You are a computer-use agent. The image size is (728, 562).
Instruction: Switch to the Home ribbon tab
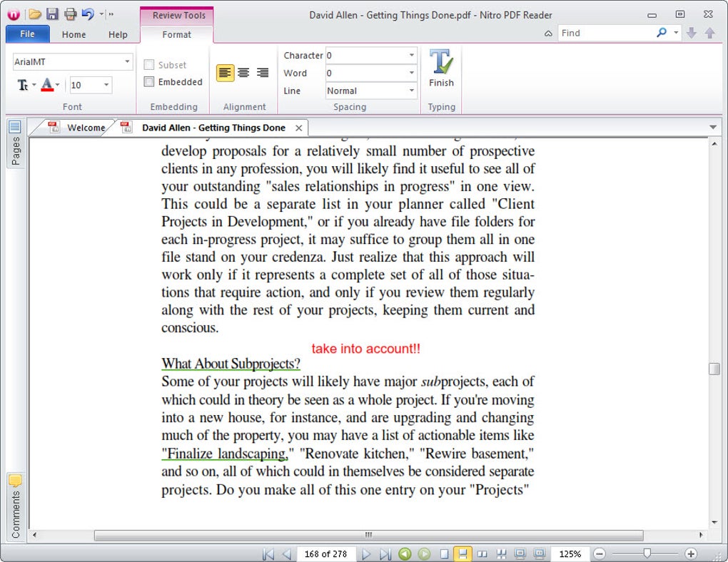(74, 34)
